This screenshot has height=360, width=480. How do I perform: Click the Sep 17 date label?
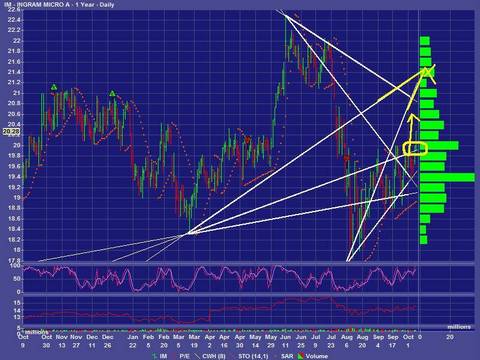coord(393,341)
